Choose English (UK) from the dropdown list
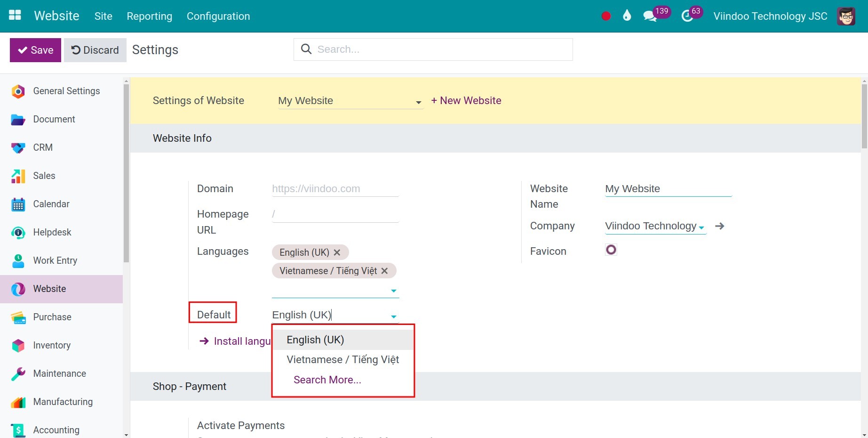 [343, 340]
